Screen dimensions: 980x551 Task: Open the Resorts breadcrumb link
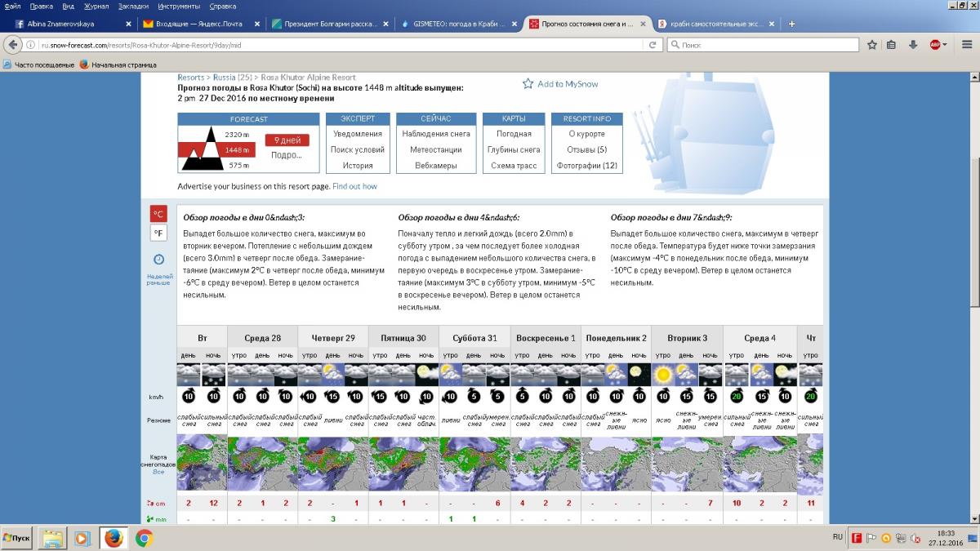[191, 78]
